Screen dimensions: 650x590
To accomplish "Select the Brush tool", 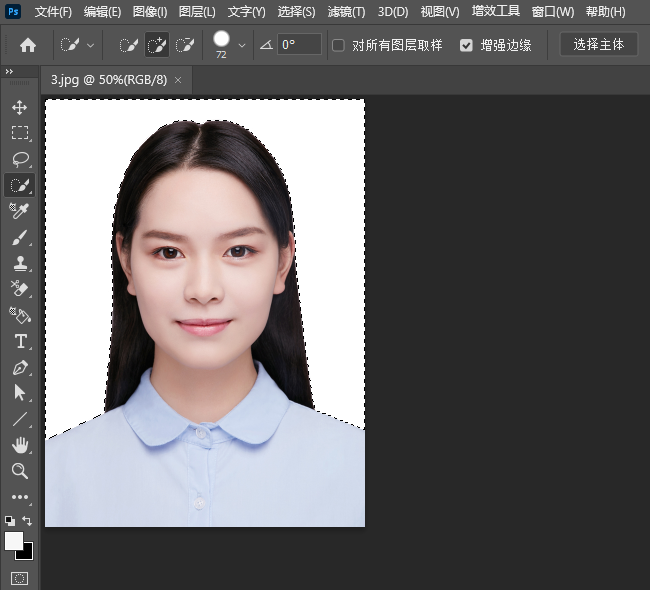I will [20, 238].
